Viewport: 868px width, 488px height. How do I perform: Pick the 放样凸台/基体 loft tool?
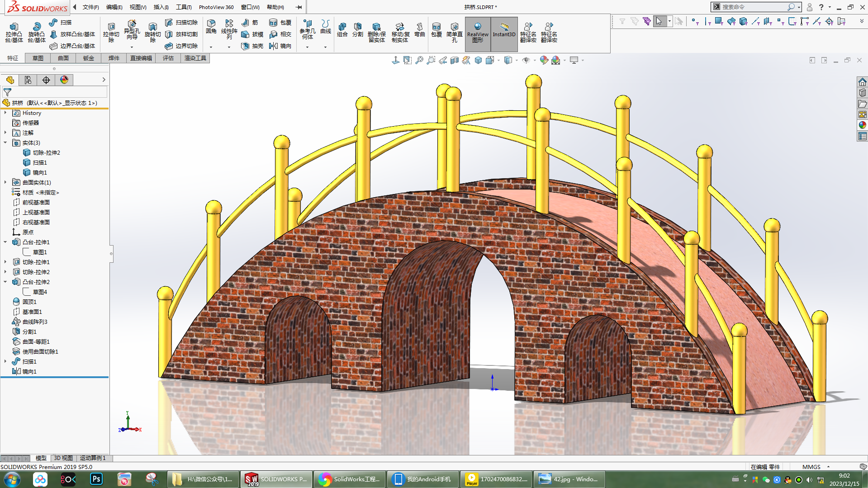72,34
